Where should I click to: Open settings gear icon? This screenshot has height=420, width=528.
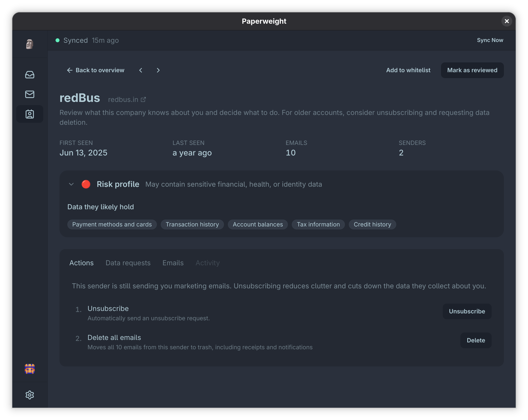[x=30, y=395]
